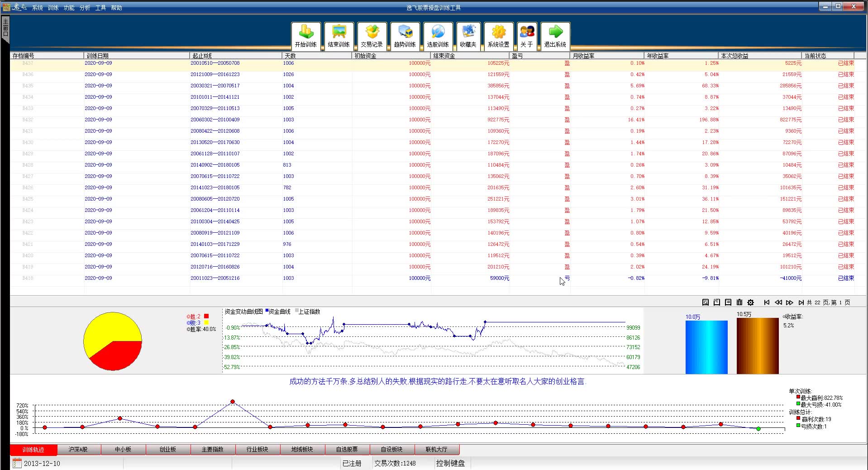This screenshot has width=868, height=470.
Task: Go to the next page of records
Action: pyautogui.click(x=789, y=302)
